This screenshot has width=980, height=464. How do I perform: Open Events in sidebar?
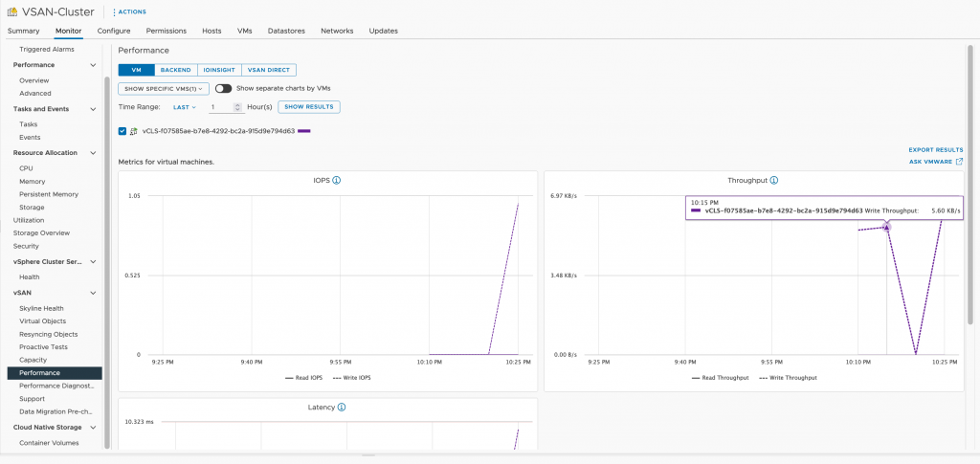(x=30, y=138)
